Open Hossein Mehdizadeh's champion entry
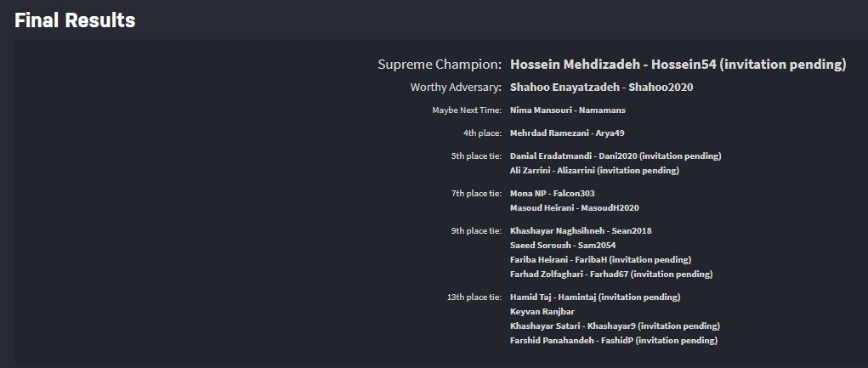The width and height of the screenshot is (868, 368). pyautogui.click(x=678, y=65)
